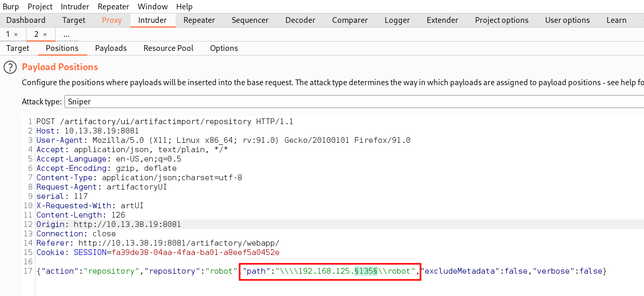This screenshot has height=296, width=644.
Task: Open the Attack type dropdown
Action: coord(353,102)
